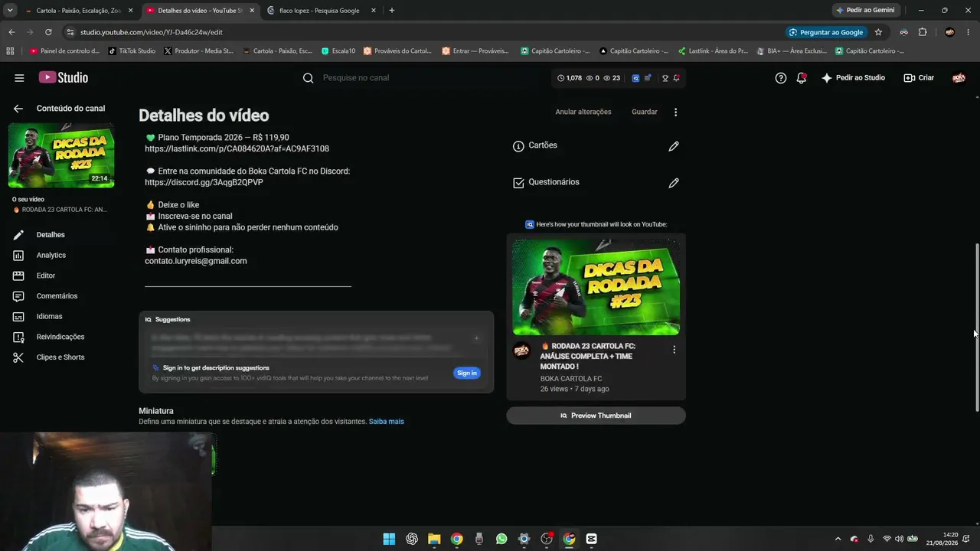Open the Studio help question mark icon

pos(781,78)
